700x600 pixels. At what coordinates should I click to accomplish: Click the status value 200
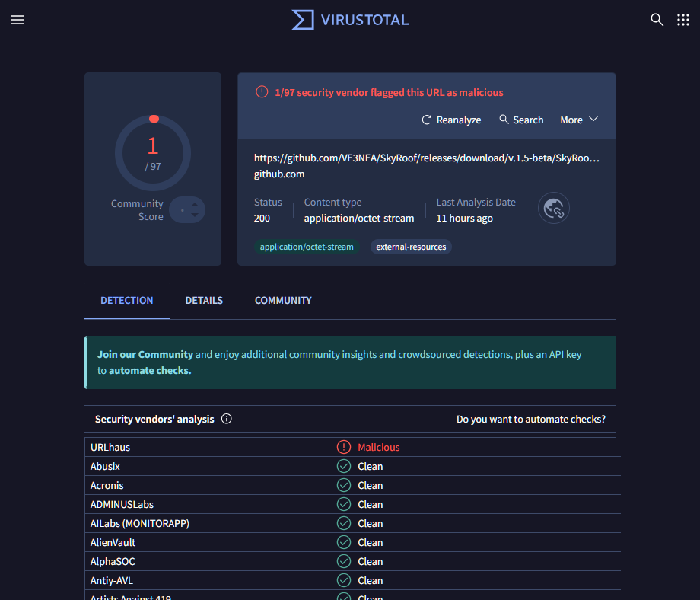tap(262, 218)
